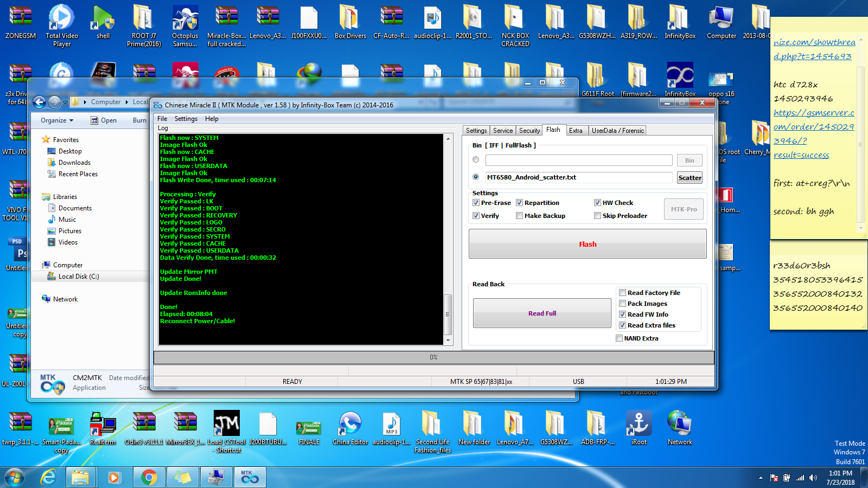Open recent pages dropdown beside Explorer nav buttons

65,102
